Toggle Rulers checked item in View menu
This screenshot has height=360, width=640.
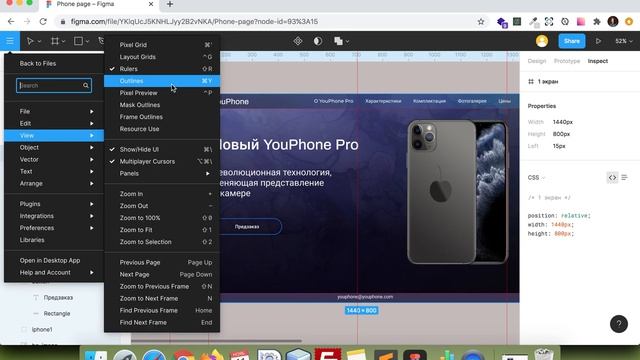click(162, 69)
